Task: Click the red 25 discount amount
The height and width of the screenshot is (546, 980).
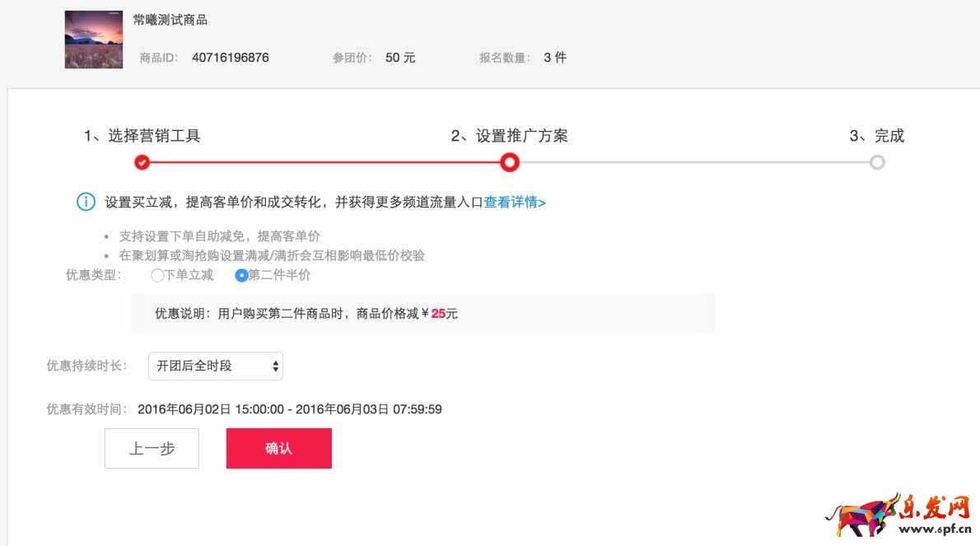Action: [x=437, y=314]
